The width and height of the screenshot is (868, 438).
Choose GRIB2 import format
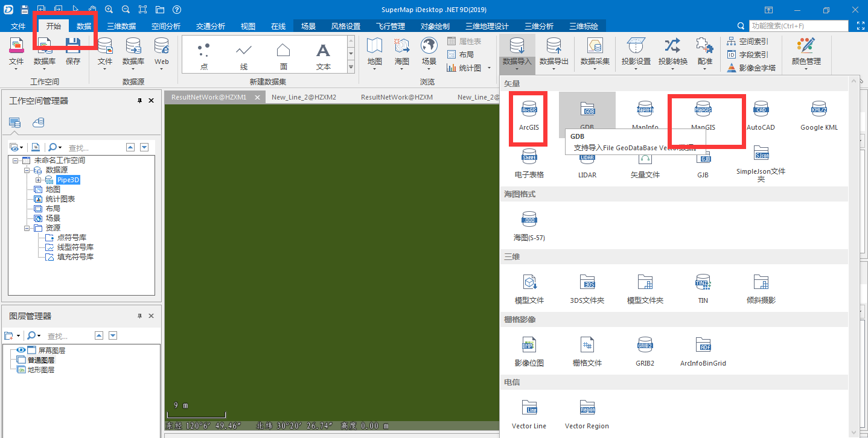tap(645, 351)
